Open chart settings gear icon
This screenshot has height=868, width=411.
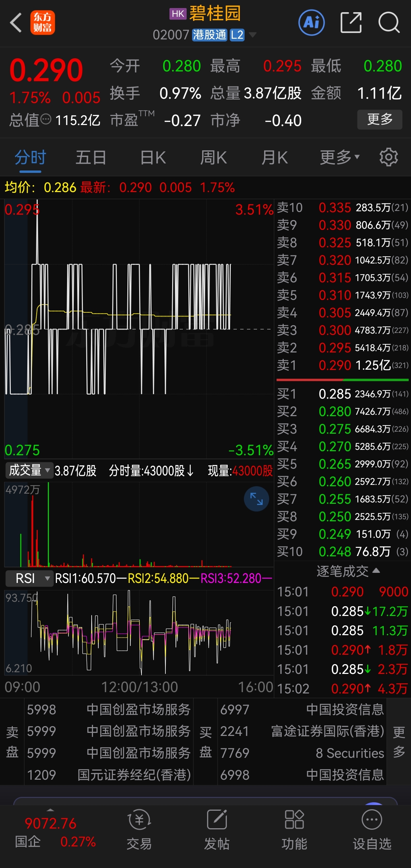(388, 157)
